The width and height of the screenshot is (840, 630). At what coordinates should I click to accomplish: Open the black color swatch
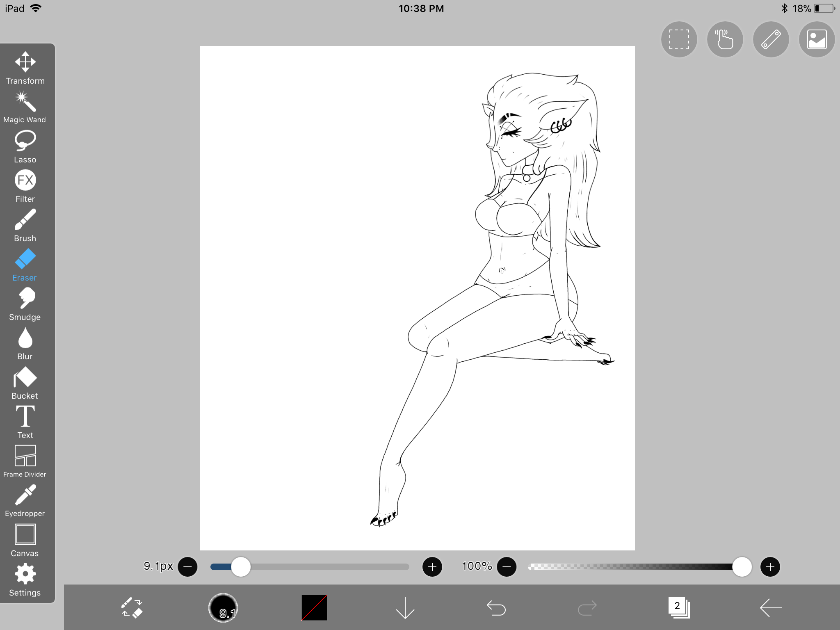tap(314, 607)
